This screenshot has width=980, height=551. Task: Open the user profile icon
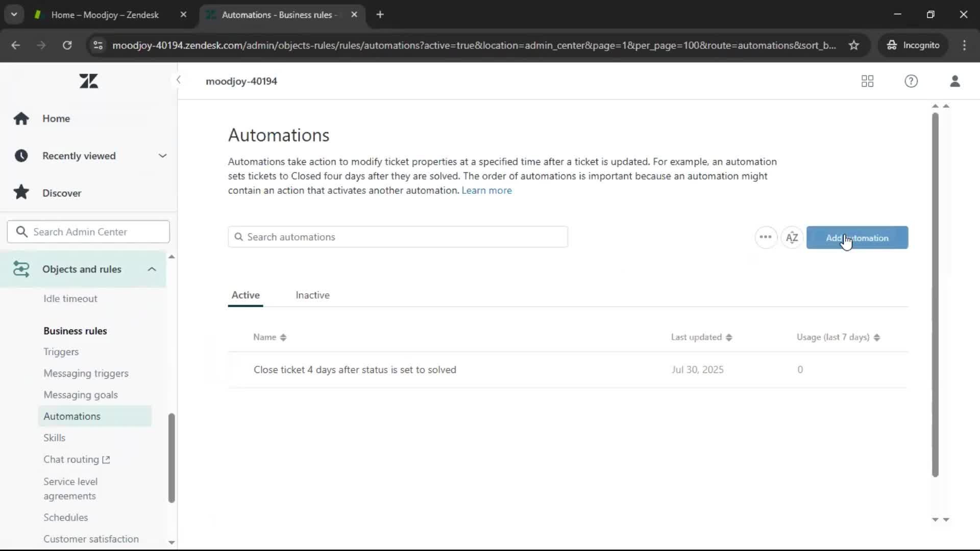955,81
